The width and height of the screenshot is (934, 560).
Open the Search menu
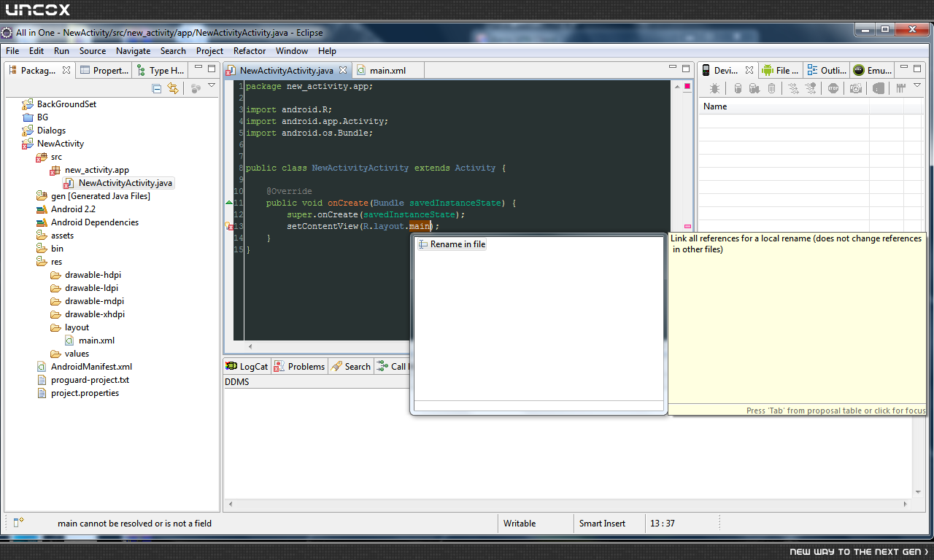coord(173,51)
